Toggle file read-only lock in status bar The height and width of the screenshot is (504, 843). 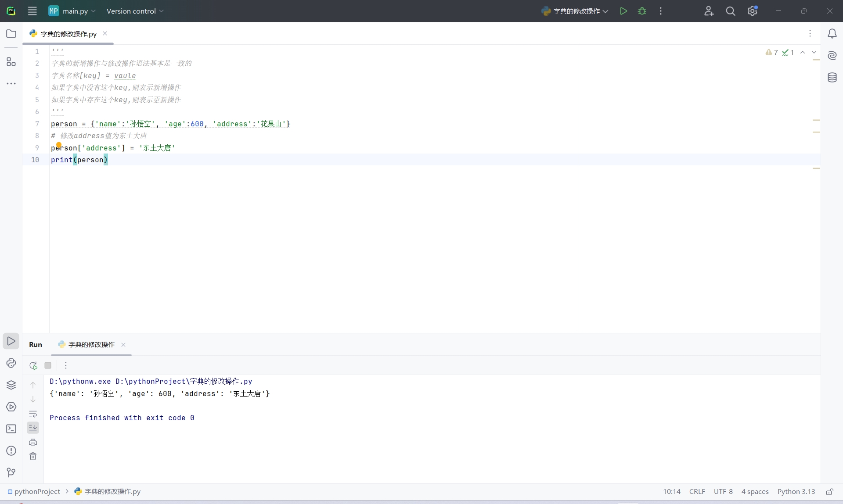[829, 492]
